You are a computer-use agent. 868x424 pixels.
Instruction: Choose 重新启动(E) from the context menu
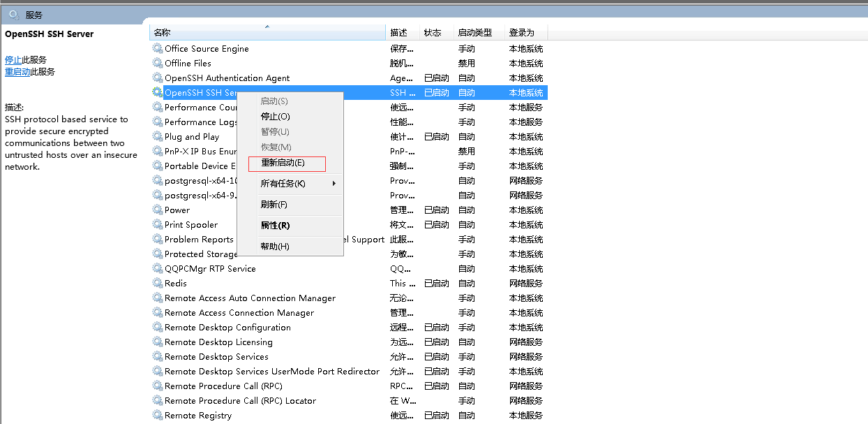(283, 163)
